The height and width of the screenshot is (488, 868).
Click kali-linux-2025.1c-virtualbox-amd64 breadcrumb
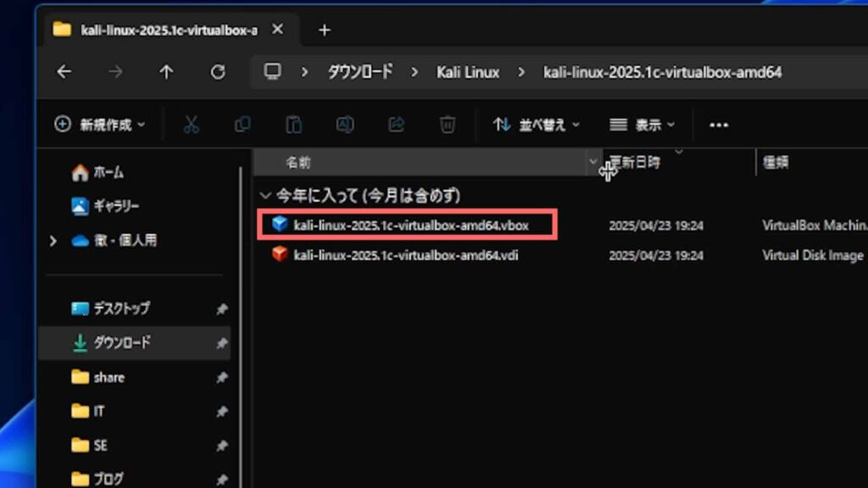click(x=663, y=72)
